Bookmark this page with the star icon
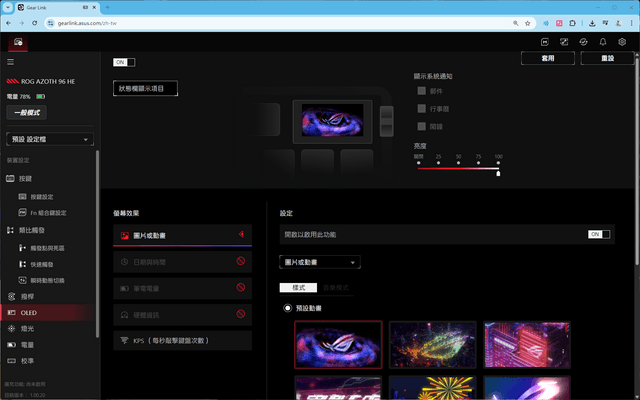The width and height of the screenshot is (640, 400). pyautogui.click(x=527, y=23)
